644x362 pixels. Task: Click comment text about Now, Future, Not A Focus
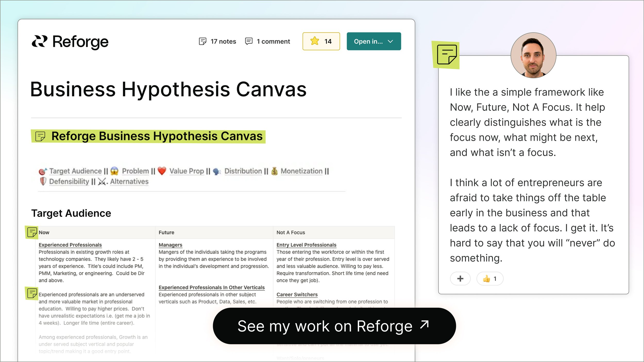527,122
